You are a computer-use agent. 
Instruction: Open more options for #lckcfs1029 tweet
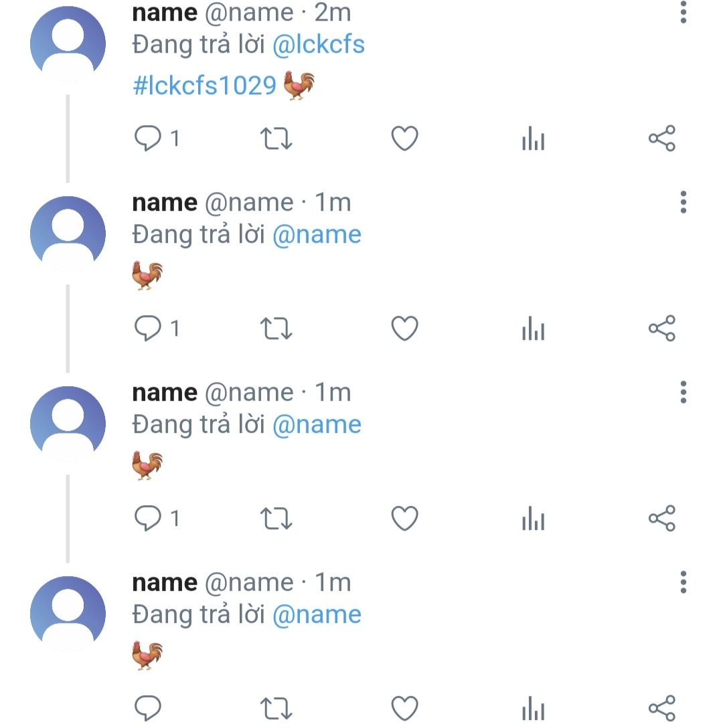click(x=683, y=12)
